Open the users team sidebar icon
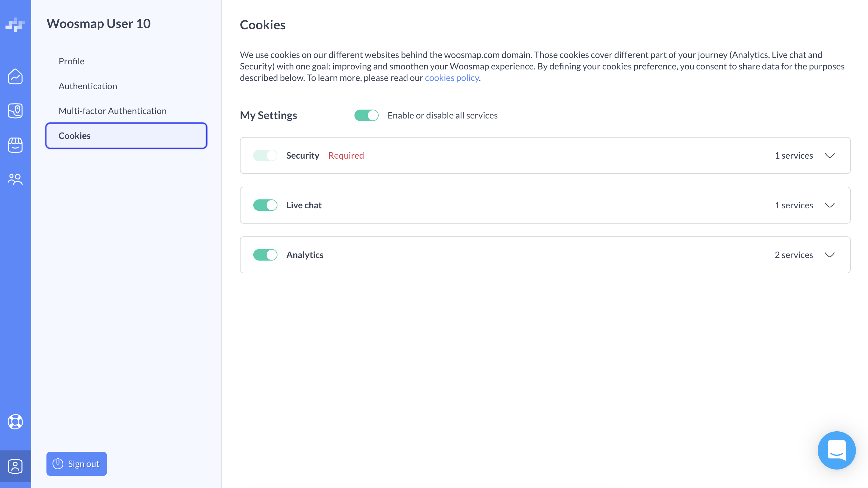868x488 pixels. [15, 179]
